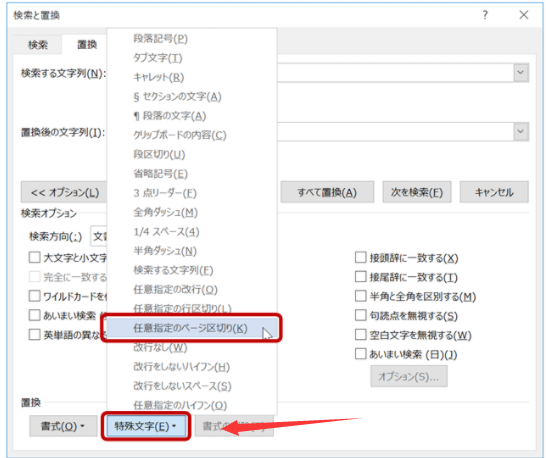Click the help question mark icon

point(485,15)
